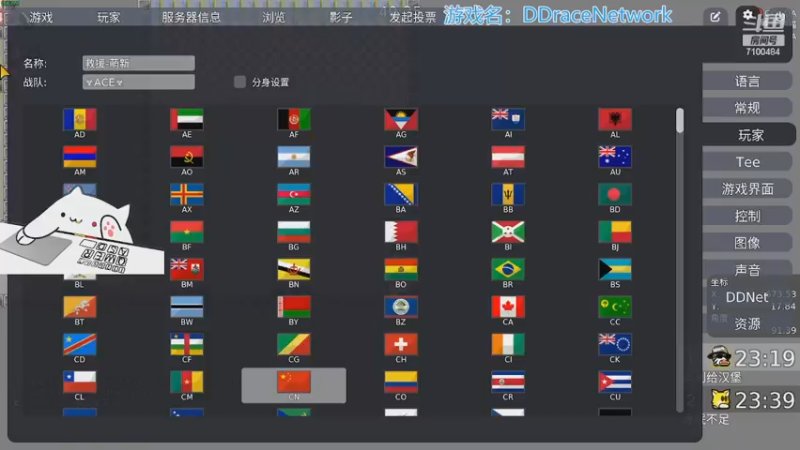Pick the BJ Benin flag

tap(615, 232)
